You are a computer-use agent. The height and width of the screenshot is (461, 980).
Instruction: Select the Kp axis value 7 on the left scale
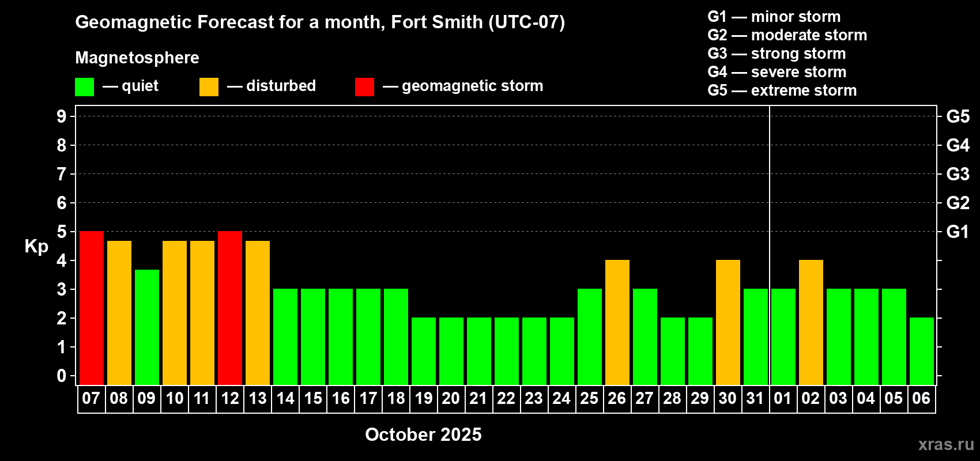[x=62, y=174]
